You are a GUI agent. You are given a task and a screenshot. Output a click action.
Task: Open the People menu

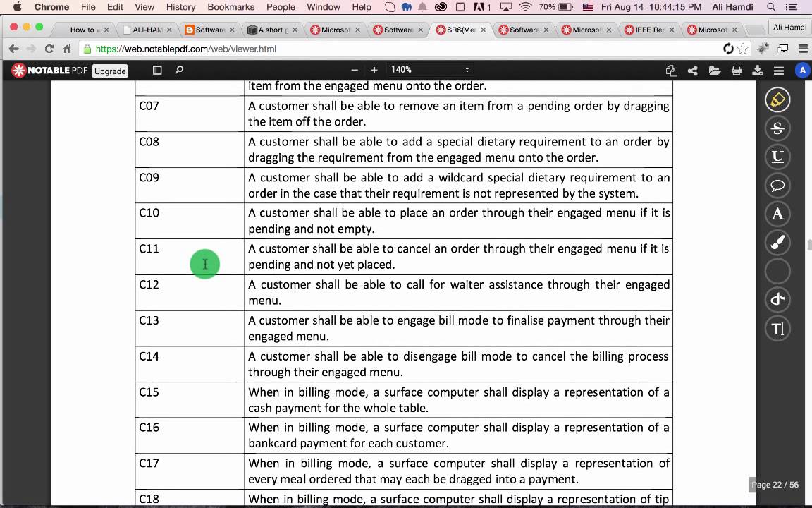(x=281, y=7)
